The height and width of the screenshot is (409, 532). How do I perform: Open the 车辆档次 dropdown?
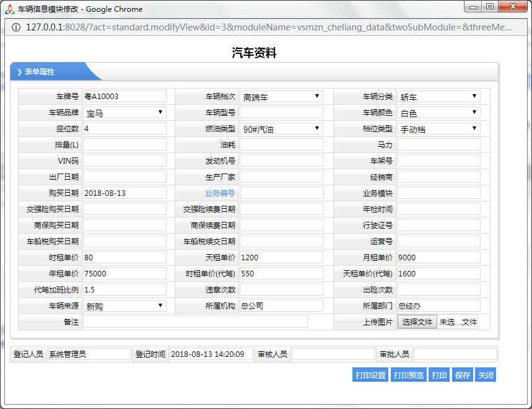tap(281, 96)
